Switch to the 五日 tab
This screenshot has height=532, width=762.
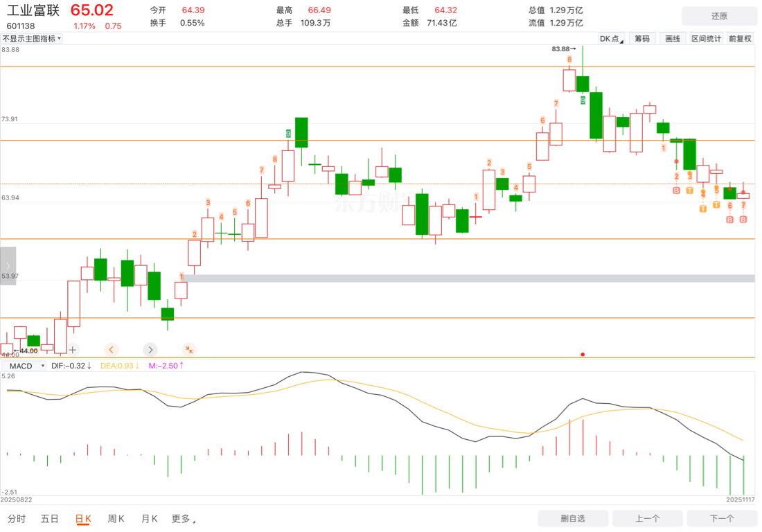pos(50,519)
